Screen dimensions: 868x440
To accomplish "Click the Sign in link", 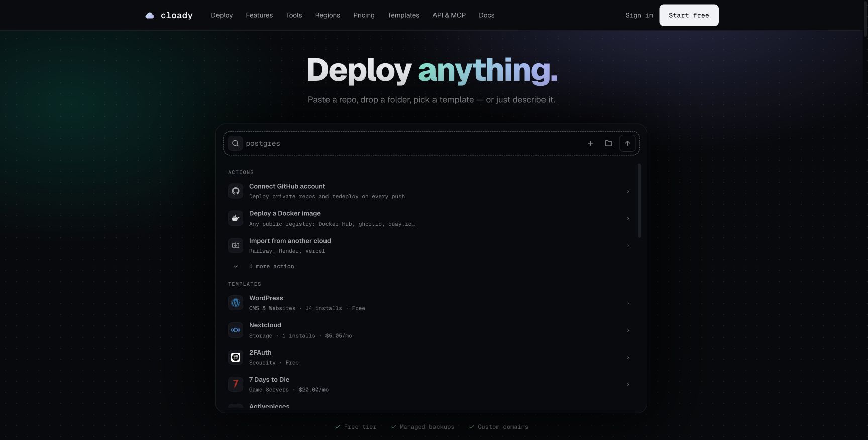I will [639, 15].
